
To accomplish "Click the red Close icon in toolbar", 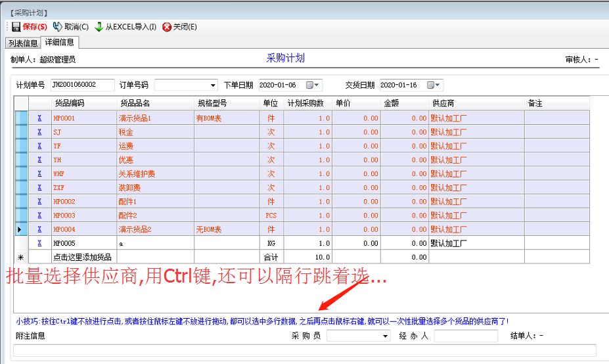I will click(167, 27).
